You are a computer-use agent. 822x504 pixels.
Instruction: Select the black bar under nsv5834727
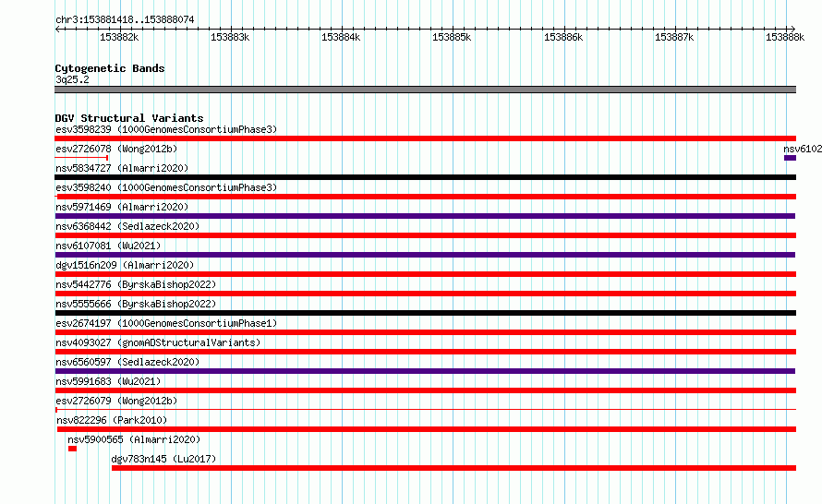425,177
